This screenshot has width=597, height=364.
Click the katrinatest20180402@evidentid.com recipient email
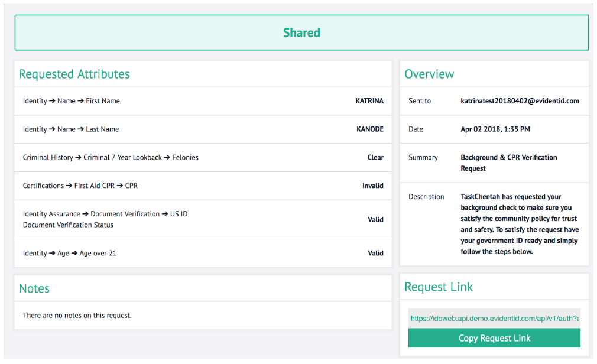521,101
